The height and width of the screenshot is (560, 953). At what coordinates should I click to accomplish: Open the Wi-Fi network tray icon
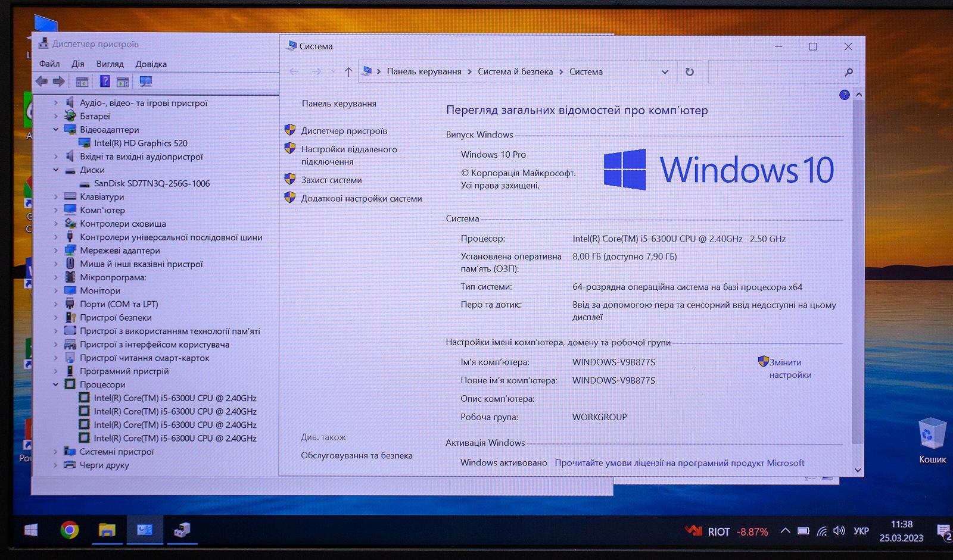(822, 531)
